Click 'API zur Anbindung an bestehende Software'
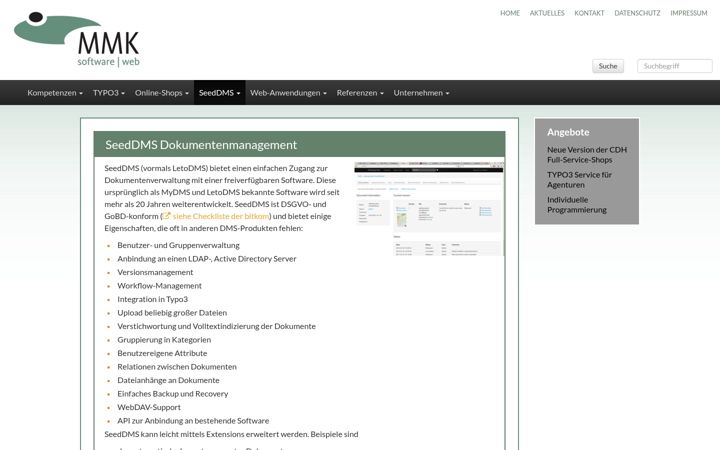This screenshot has height=450, width=720. 193,421
